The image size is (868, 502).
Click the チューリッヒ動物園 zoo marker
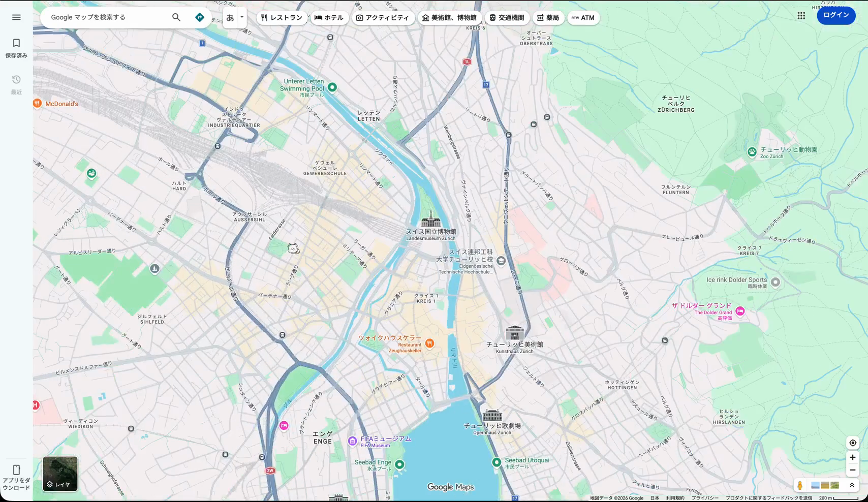(752, 152)
